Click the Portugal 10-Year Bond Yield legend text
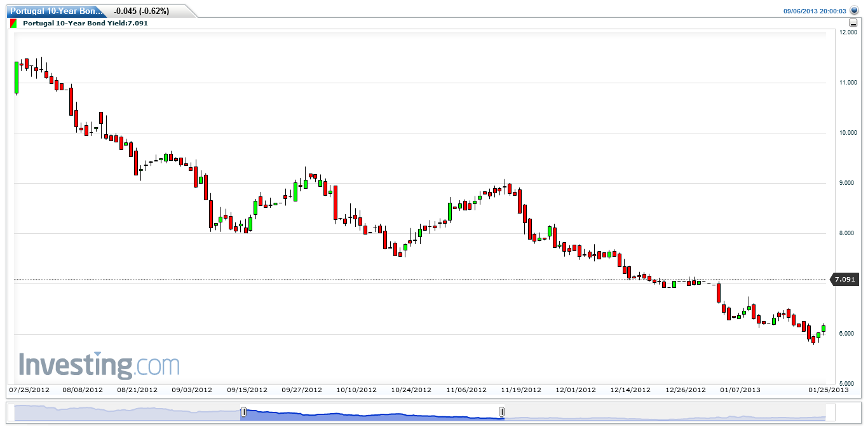 point(85,23)
